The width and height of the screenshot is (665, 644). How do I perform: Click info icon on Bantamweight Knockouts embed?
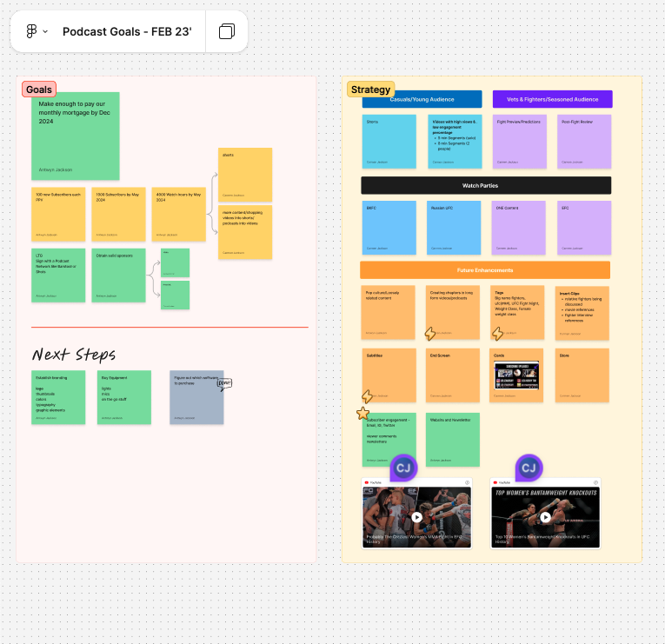(x=595, y=482)
